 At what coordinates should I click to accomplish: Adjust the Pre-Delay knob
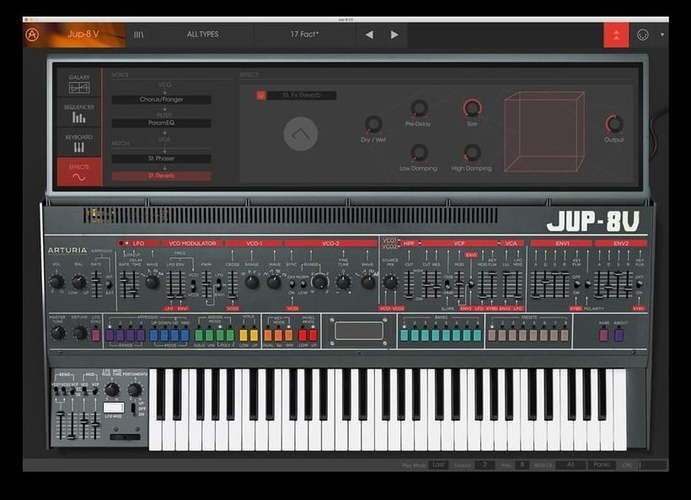tap(419, 108)
